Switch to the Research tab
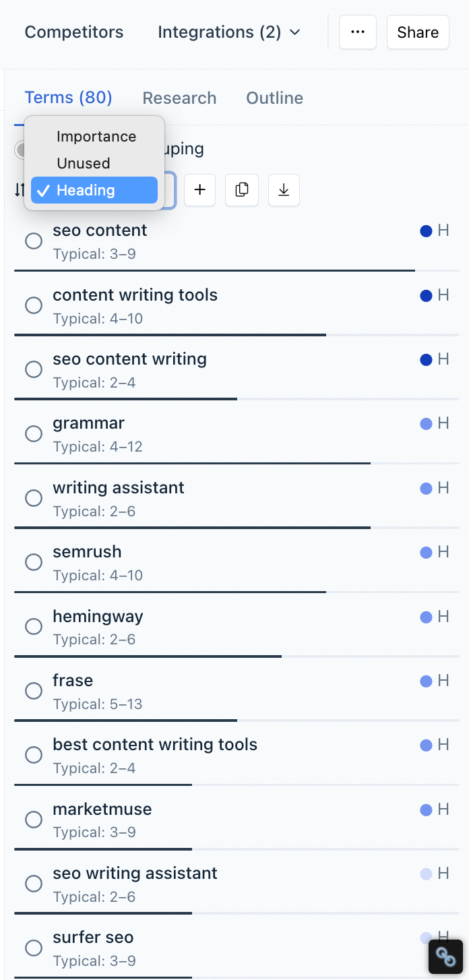 pos(179,98)
